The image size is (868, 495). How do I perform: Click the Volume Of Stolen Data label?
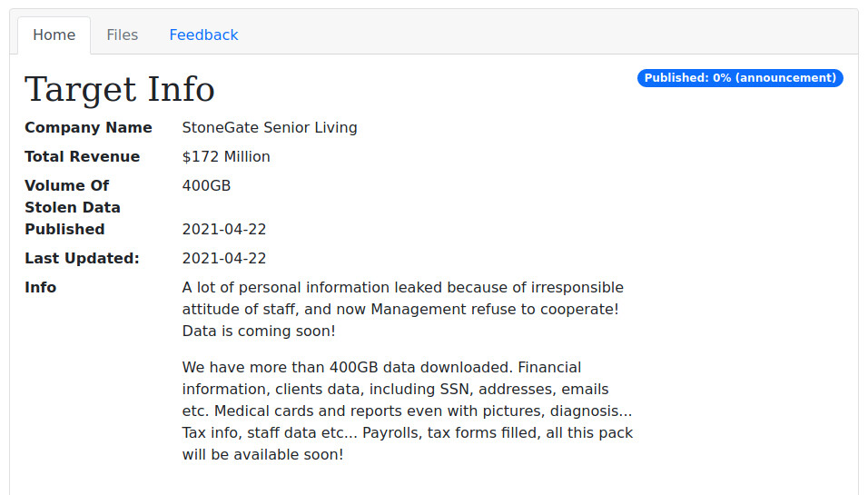(73, 196)
